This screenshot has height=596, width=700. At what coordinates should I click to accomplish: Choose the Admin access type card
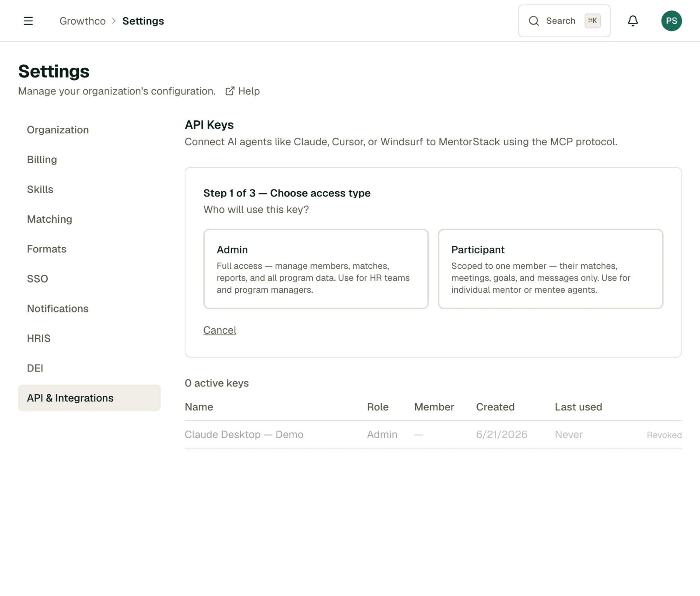point(316,269)
